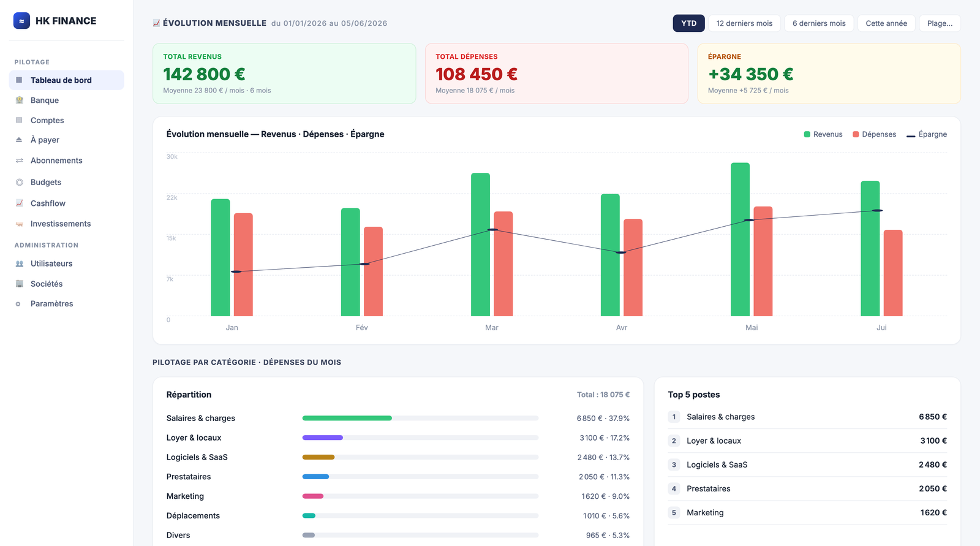The width and height of the screenshot is (980, 546).
Task: Toggle the Épargne legend line
Action: click(927, 134)
